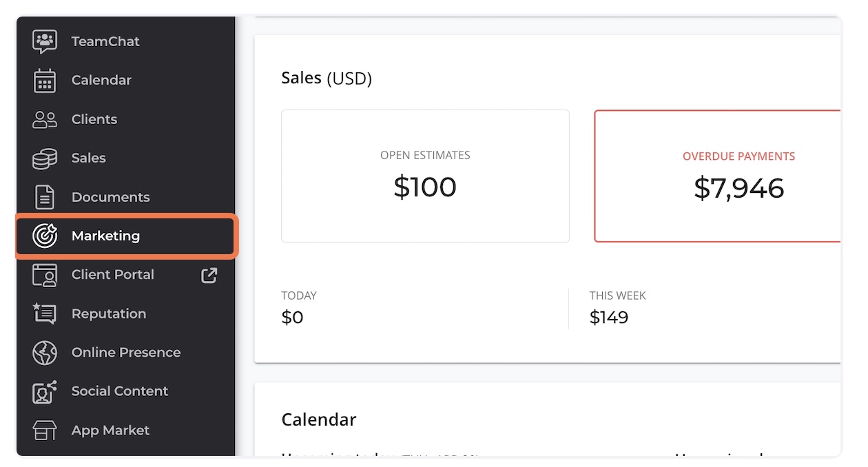Navigate to Online Presence label

[x=126, y=353]
